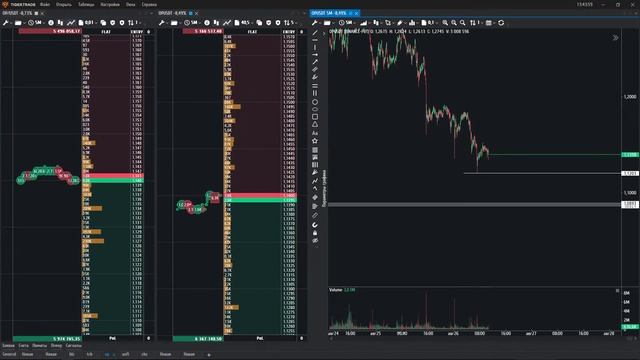
Task: Open price step 40,5 dropdown in second order book
Action: tap(243, 23)
